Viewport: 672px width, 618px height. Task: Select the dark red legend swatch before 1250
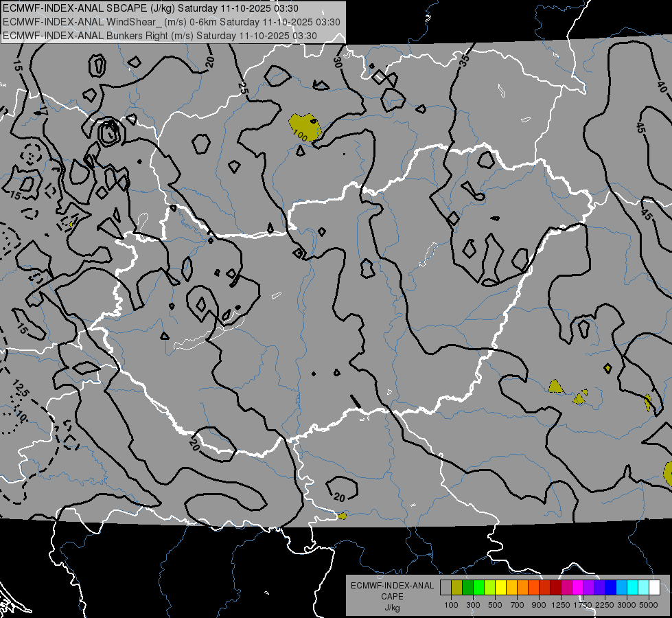click(556, 588)
